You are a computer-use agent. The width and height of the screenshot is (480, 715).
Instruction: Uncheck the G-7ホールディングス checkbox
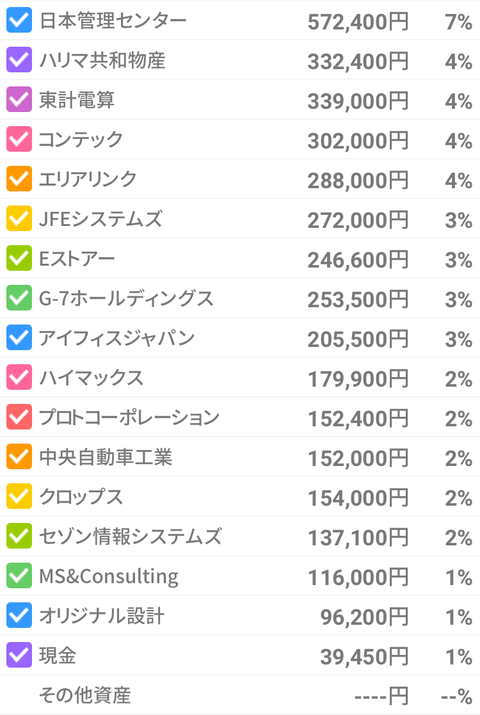19,298
